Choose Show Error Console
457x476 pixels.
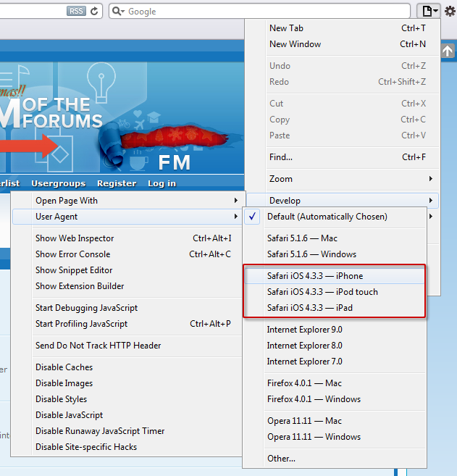pos(127,254)
